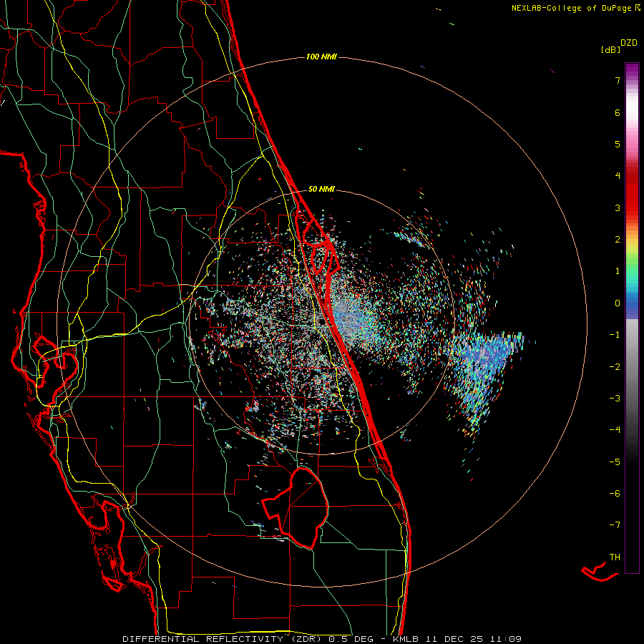Viewport: 644px width, 644px height.
Task: Pick the purple top band of the color bar
Action: coord(632,70)
